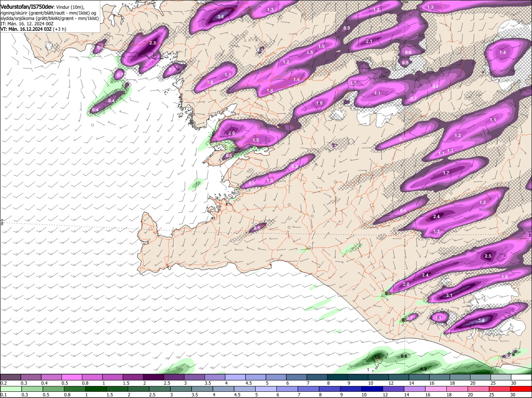532x398 pixels.
Task: Click the 'Veðurstofan/IS750dev' map title
Action: click(x=27, y=7)
